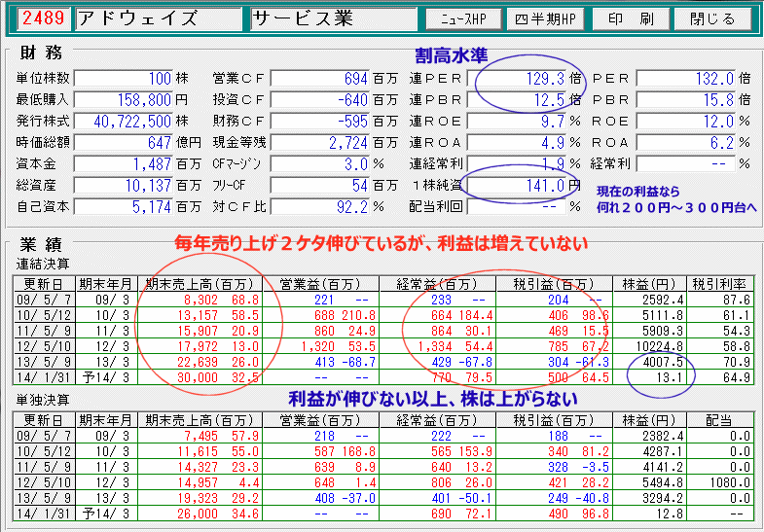Open the 四半期HP button
The image size is (764, 532).
545,19
